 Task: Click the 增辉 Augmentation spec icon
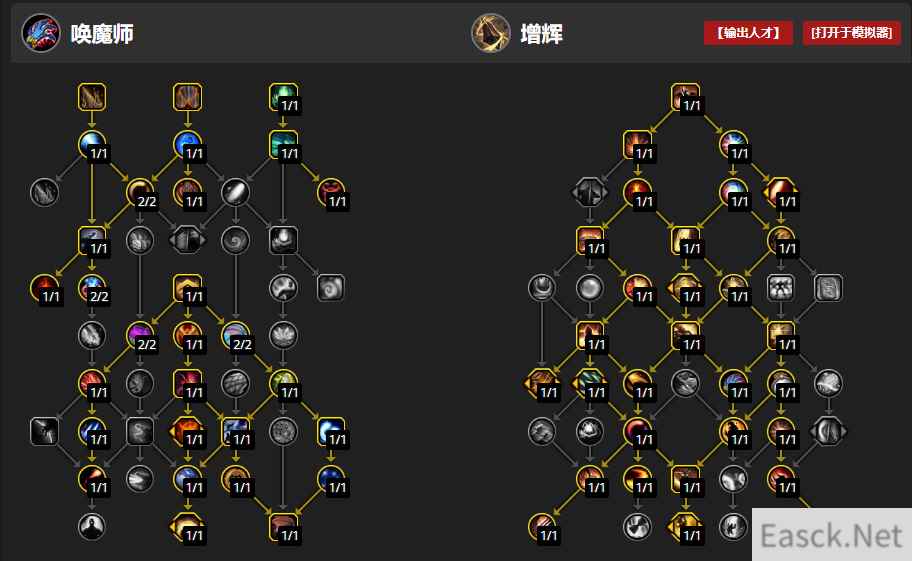coord(490,33)
